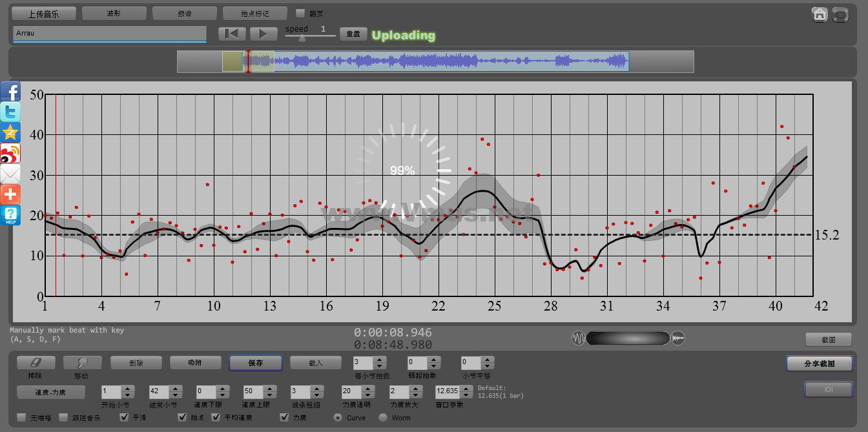Click the fullscreen icon beside Home
The height and width of the screenshot is (432, 868).
[x=840, y=14]
